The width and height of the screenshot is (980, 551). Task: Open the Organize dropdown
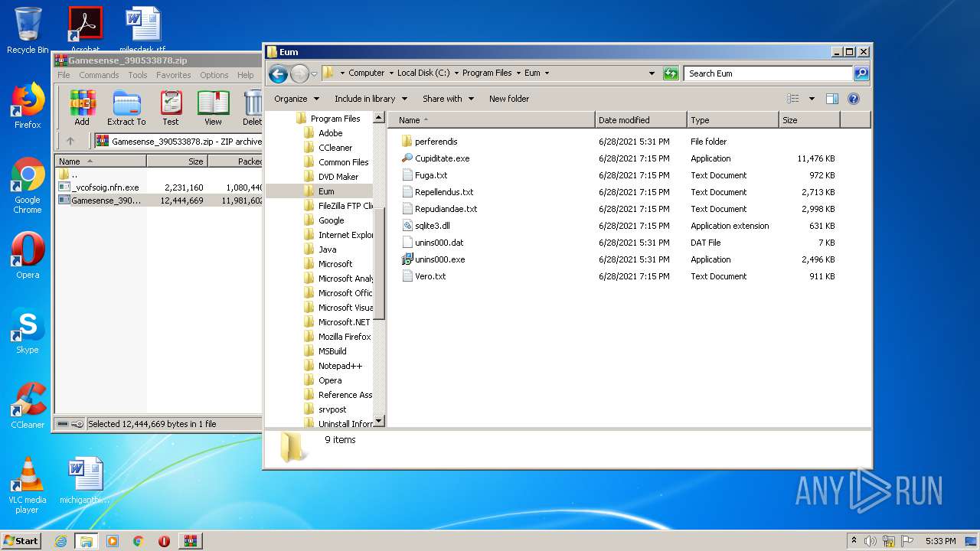pyautogui.click(x=296, y=99)
